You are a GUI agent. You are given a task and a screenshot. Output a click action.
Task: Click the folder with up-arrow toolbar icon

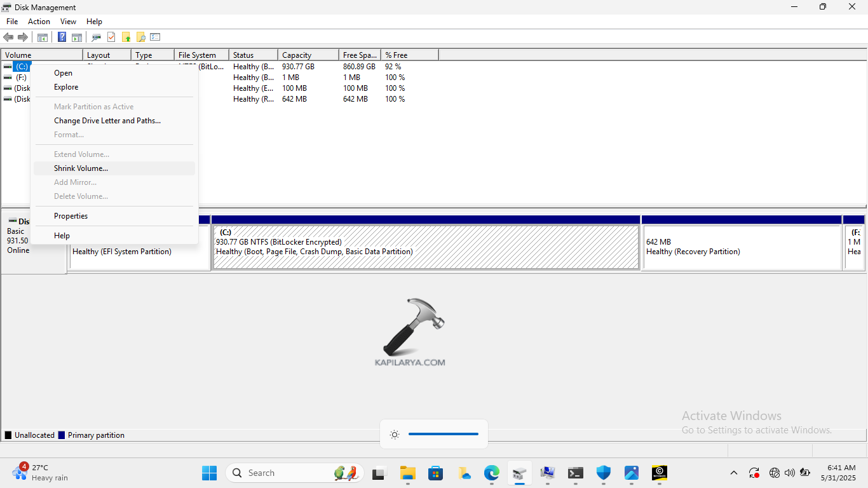(126, 37)
